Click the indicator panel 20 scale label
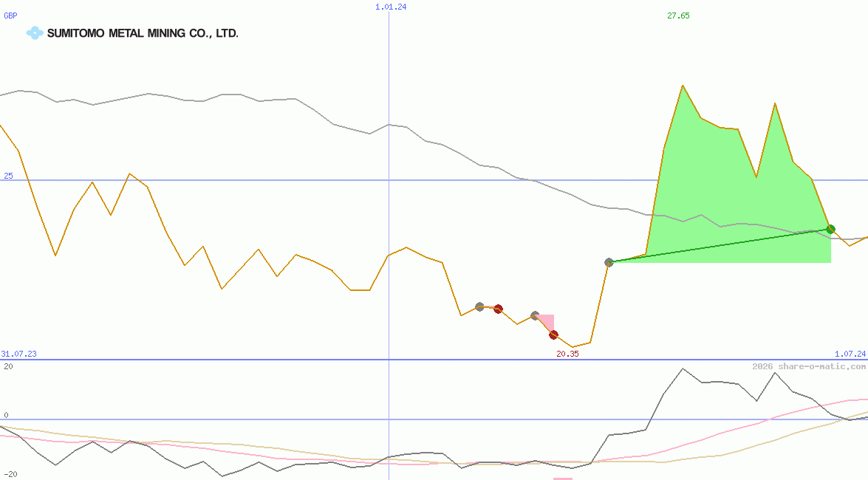868x480 pixels. 8,366
